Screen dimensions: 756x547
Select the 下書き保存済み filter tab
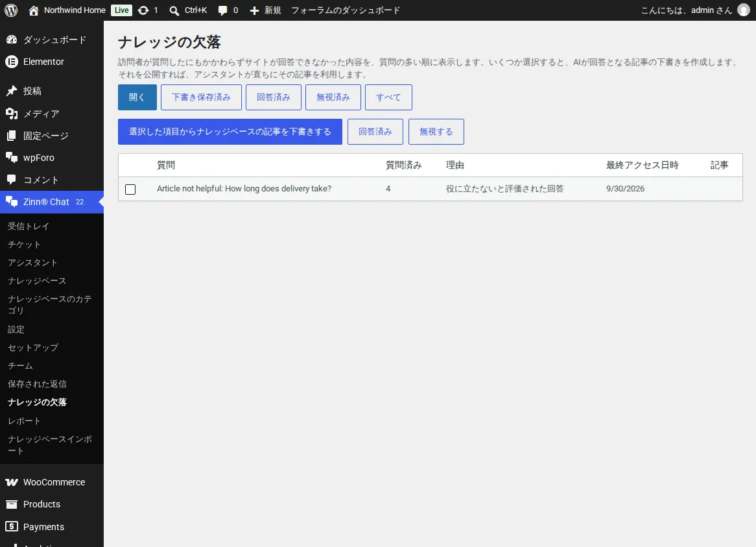coord(201,97)
